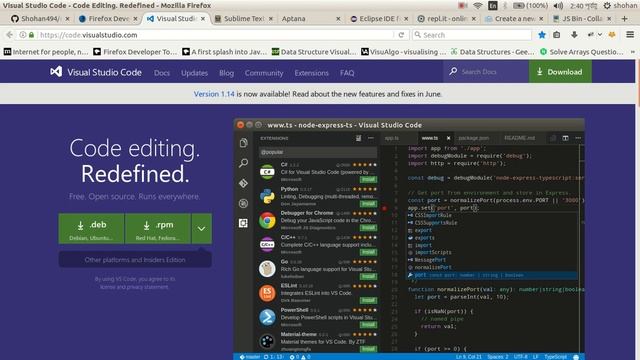The height and width of the screenshot is (360, 640).
Task: Expand the download options chevron
Action: pyautogui.click(x=202, y=229)
